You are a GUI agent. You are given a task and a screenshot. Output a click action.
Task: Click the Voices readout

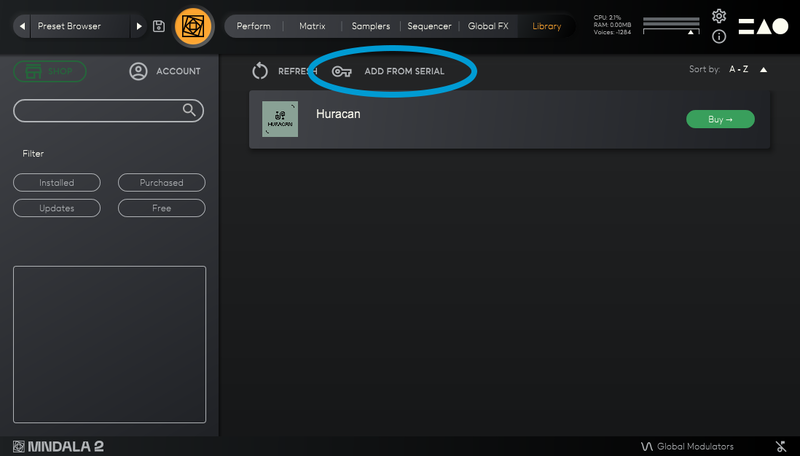click(x=612, y=32)
